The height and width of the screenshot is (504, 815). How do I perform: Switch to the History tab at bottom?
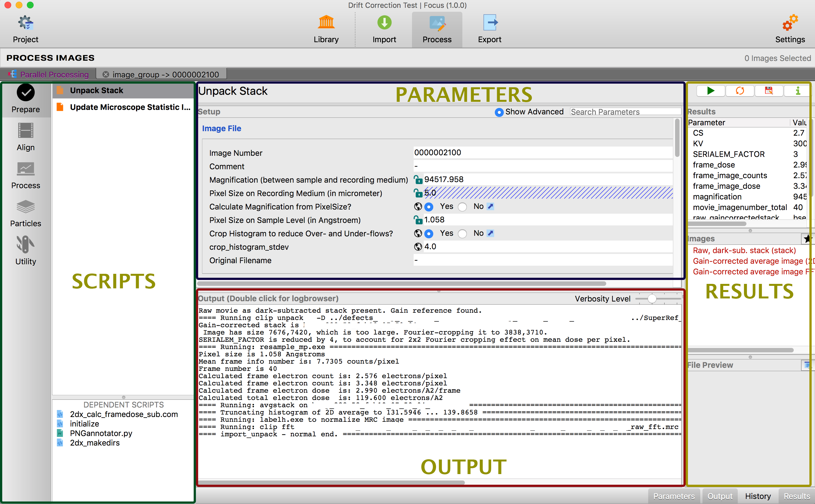point(758,496)
